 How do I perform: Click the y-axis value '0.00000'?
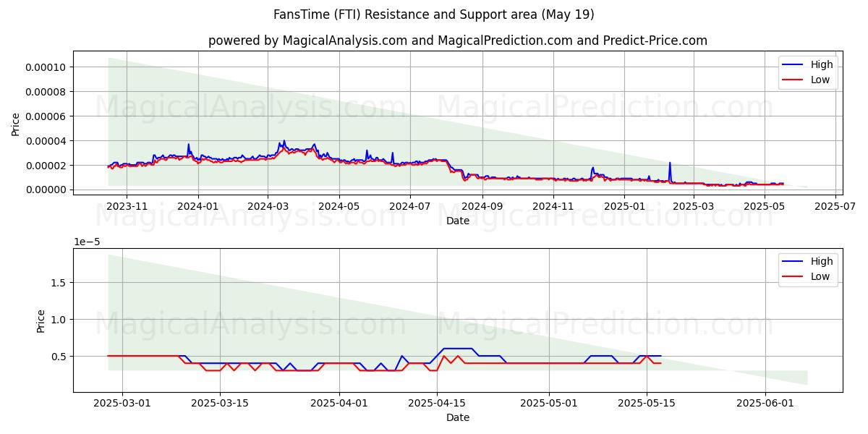coord(46,190)
